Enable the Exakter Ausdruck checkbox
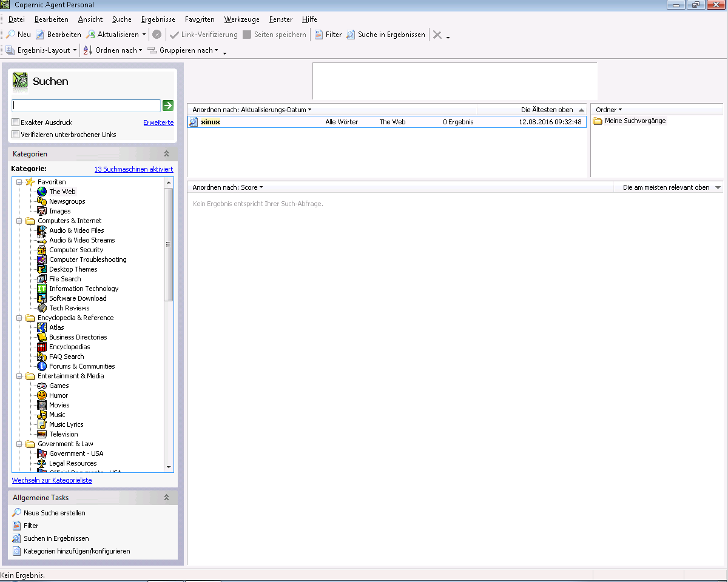 click(16, 122)
